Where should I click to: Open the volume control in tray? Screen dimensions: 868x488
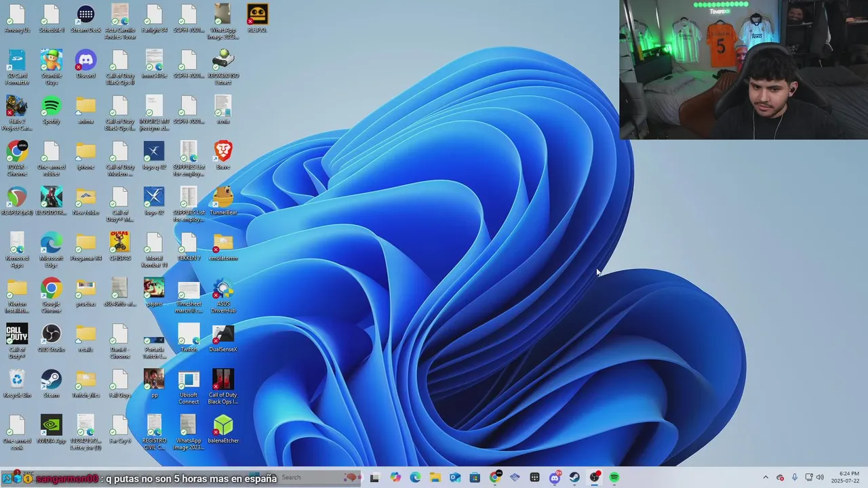click(x=820, y=478)
